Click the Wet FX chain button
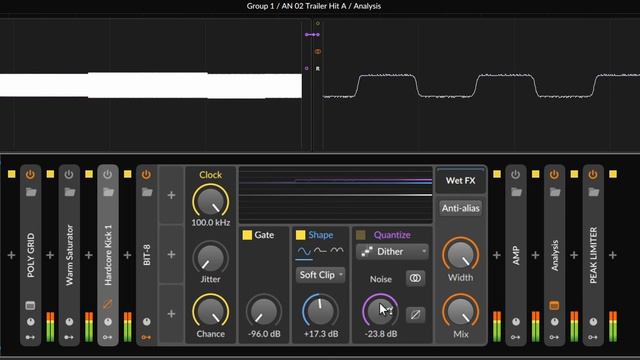This screenshot has height=360, width=640. tap(460, 180)
